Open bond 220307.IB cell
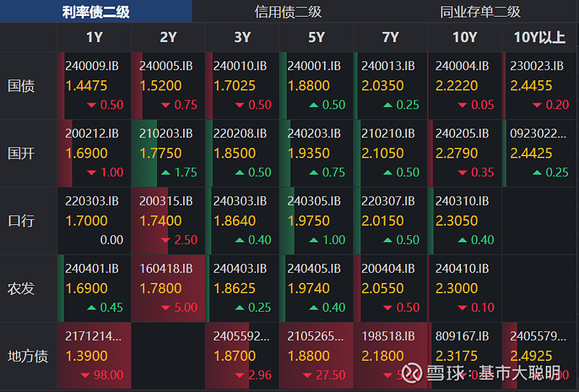579x392 pixels. (x=390, y=221)
